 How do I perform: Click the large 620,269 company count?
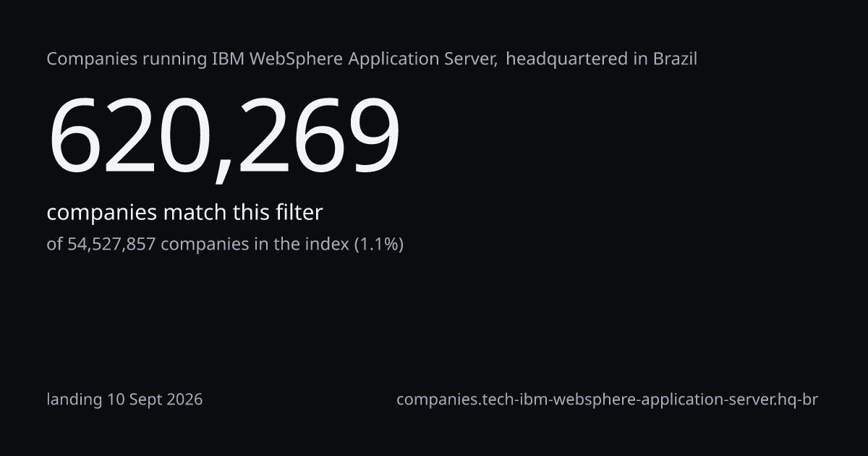(224, 137)
